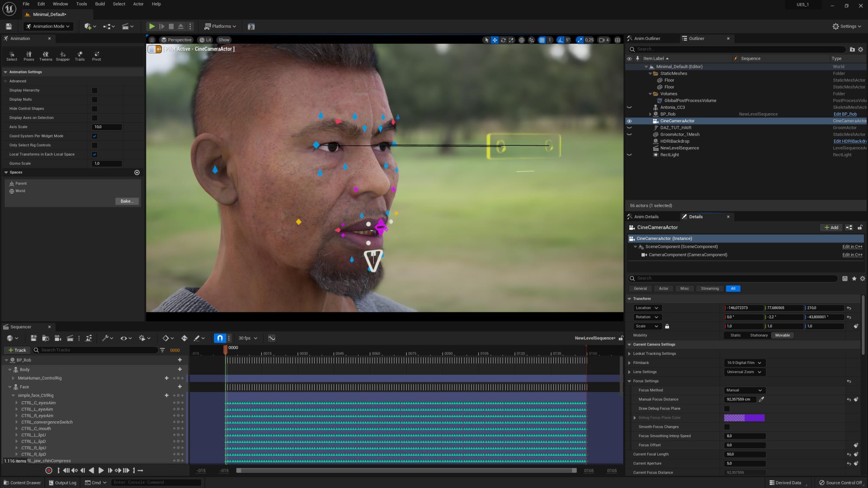Open the Build menu
Image resolution: width=868 pixels, height=488 pixels.
point(100,4)
